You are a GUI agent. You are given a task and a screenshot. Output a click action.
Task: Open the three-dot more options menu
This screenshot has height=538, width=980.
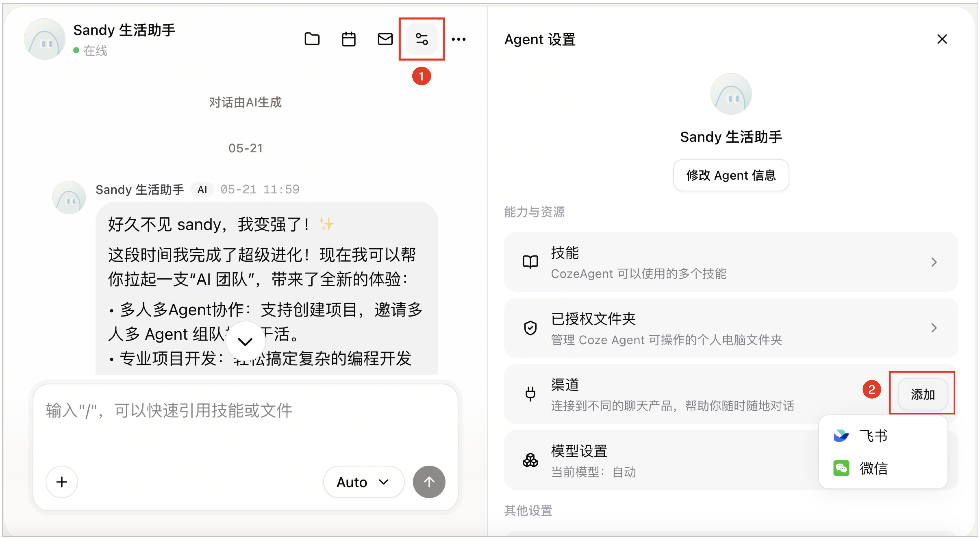(458, 39)
